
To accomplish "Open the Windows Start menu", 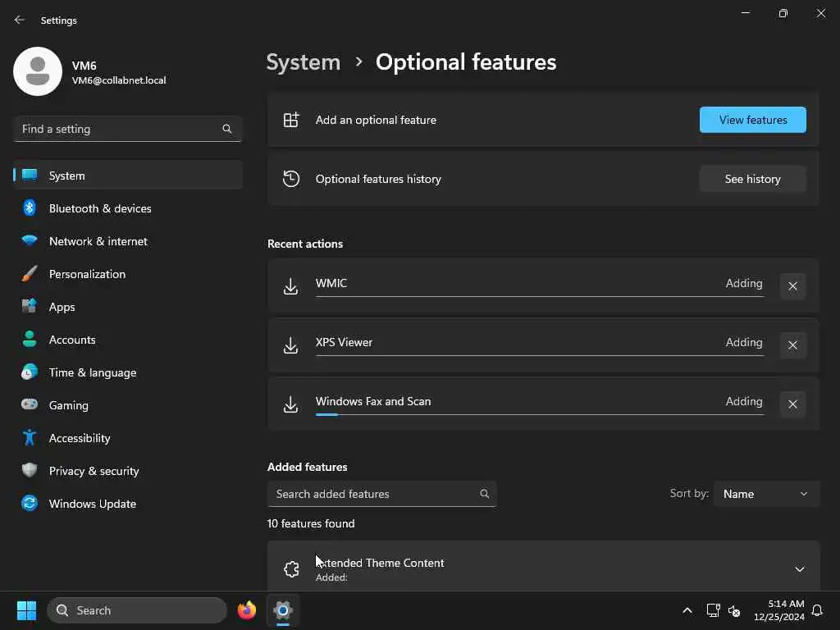I will coord(26,610).
